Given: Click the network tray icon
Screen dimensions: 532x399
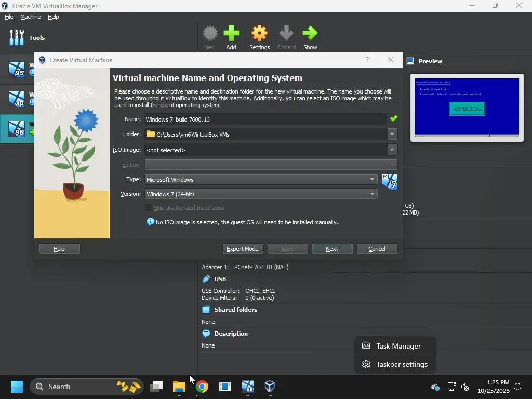Looking at the screenshot, I should [451, 387].
